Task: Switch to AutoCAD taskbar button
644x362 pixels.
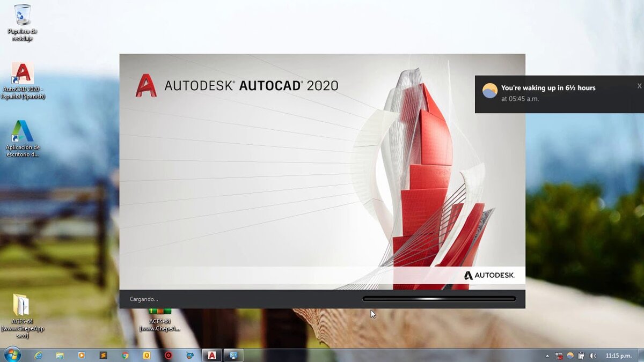Action: pyautogui.click(x=212, y=355)
